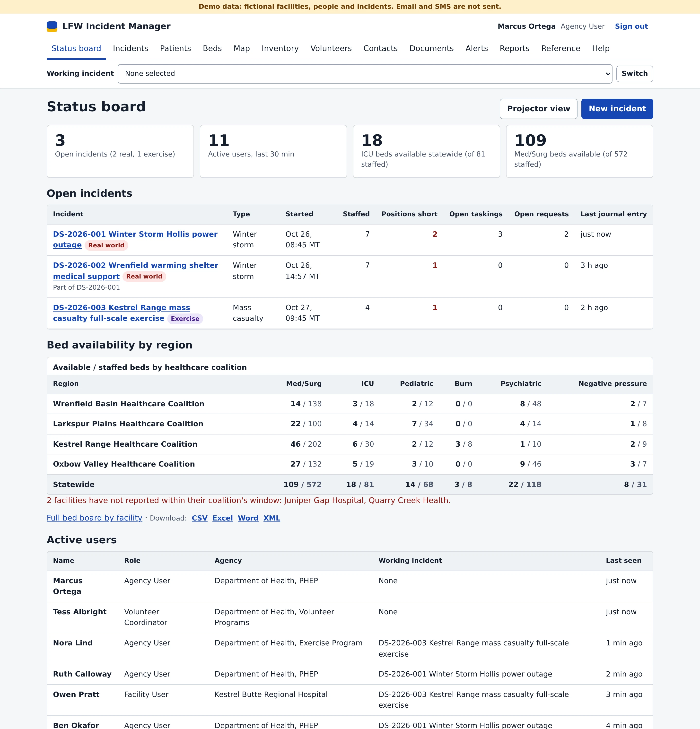
Task: Click the Active users summary card
Action: [273, 151]
